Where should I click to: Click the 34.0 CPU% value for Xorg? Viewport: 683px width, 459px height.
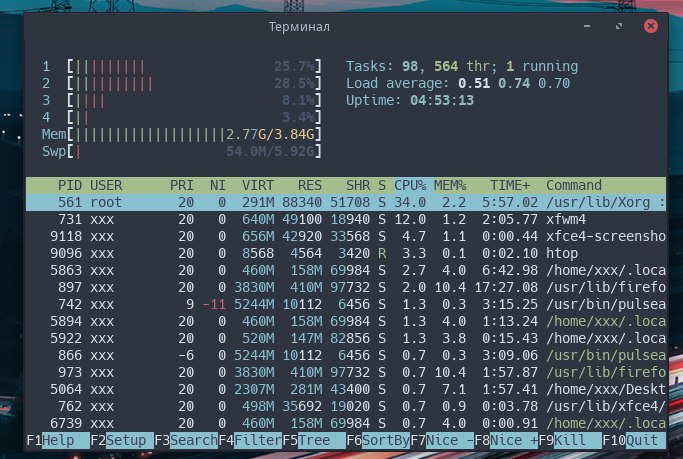pyautogui.click(x=410, y=202)
